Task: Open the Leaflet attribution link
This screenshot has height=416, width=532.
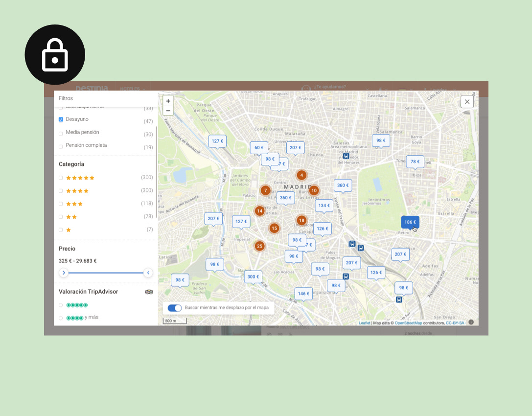Action: (x=365, y=323)
